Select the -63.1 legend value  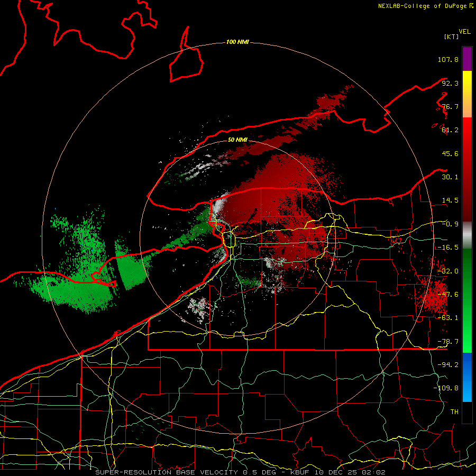(448, 318)
